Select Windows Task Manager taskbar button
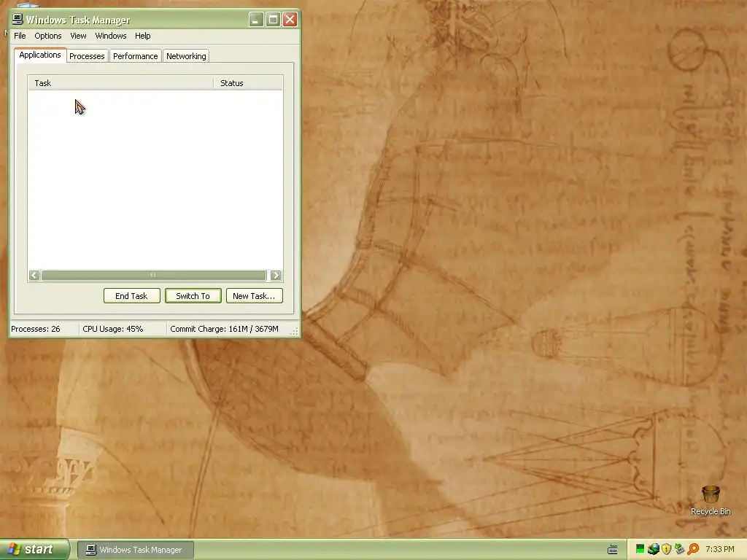The image size is (747, 560). (x=135, y=550)
